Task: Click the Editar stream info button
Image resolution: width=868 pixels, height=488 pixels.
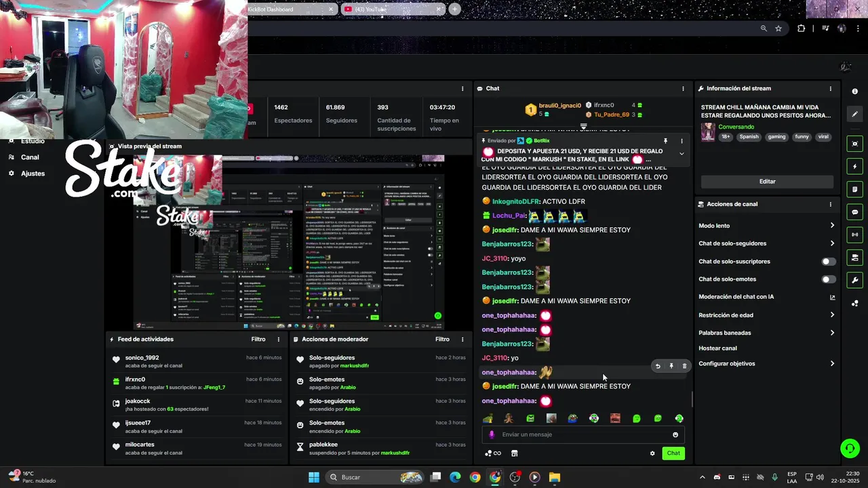Action: pos(767,182)
